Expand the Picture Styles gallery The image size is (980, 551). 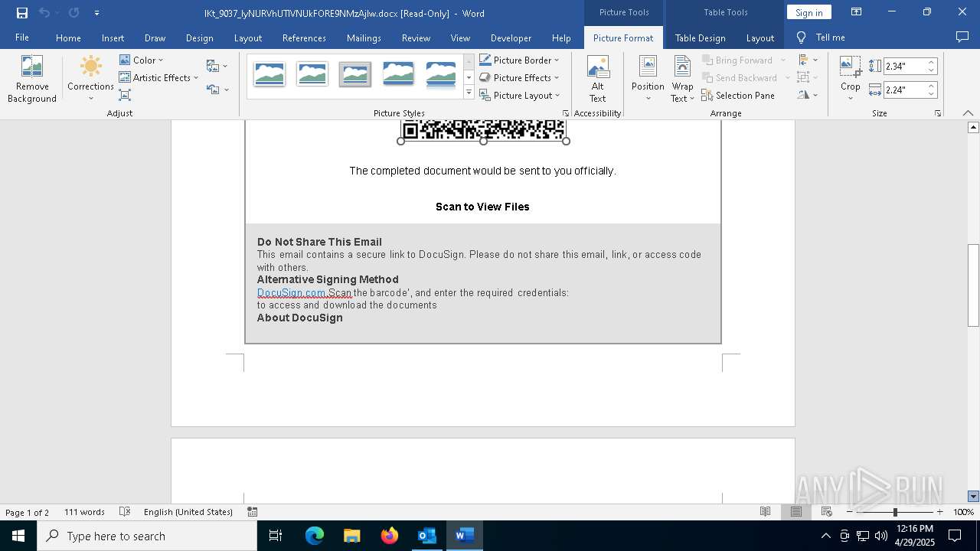pos(469,93)
